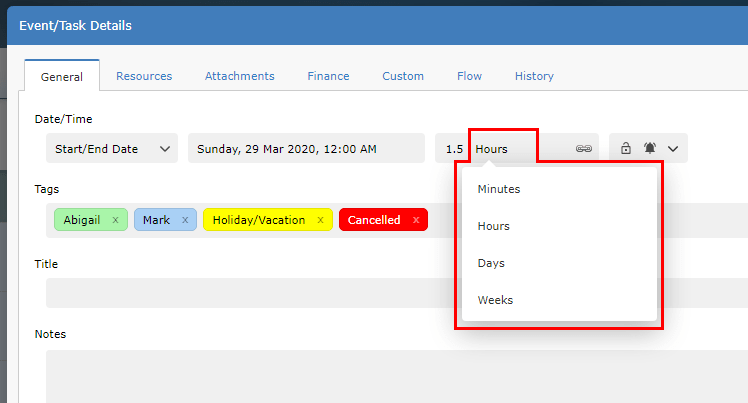This screenshot has height=403, width=748.
Task: Remove the Cancelled tag
Action: point(416,220)
